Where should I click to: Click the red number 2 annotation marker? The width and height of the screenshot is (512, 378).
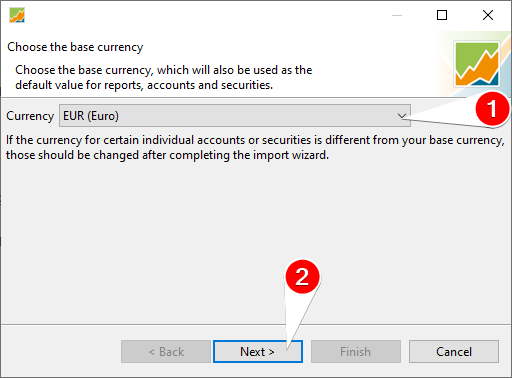click(302, 277)
